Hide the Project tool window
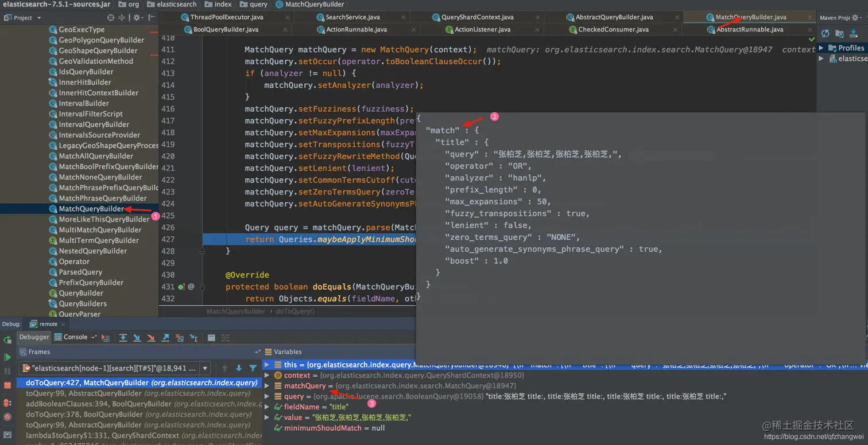Screen dimensions: 868x445 coord(152,18)
